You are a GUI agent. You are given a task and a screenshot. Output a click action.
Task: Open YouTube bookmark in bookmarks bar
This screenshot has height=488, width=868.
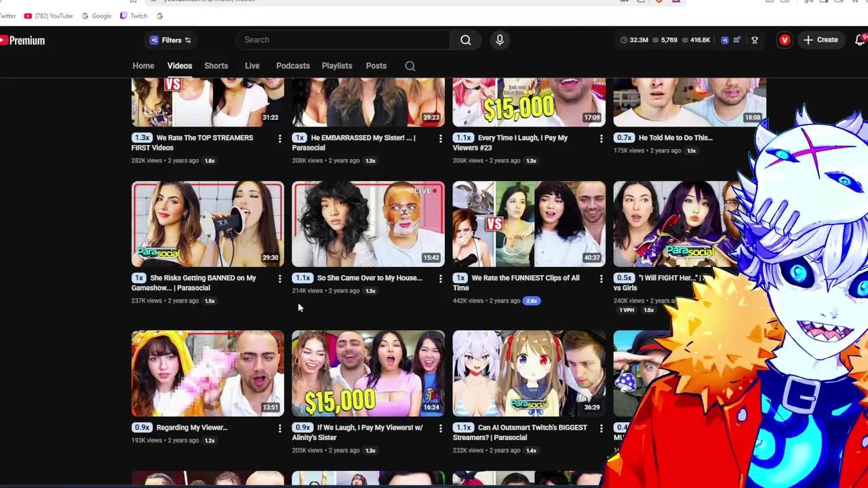pos(48,16)
